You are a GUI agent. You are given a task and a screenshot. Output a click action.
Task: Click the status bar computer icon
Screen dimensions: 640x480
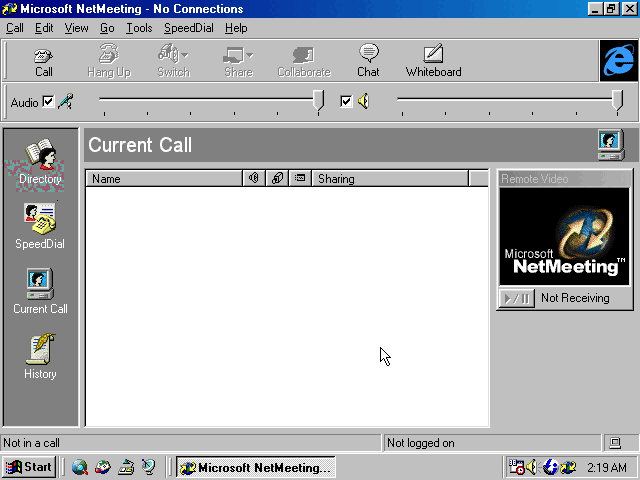[615, 443]
